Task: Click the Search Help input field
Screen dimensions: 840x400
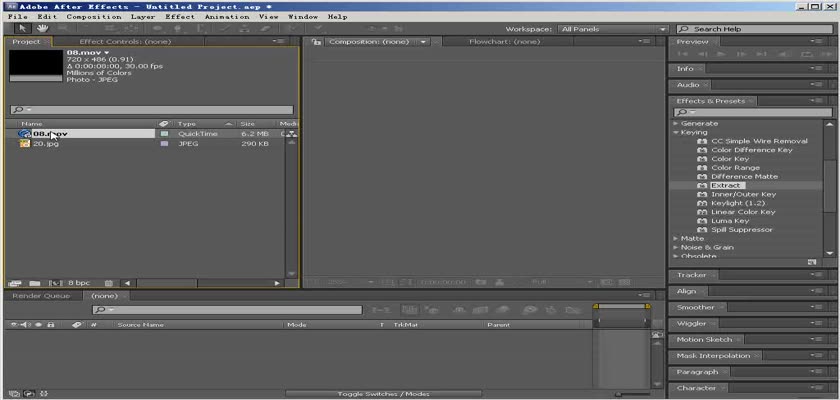Action: pyautogui.click(x=755, y=29)
